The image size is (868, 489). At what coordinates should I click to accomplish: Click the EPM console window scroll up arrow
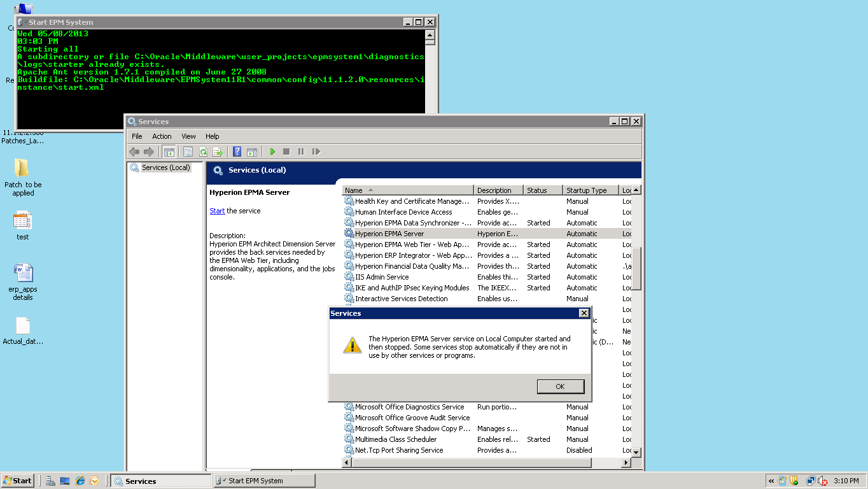pos(430,35)
